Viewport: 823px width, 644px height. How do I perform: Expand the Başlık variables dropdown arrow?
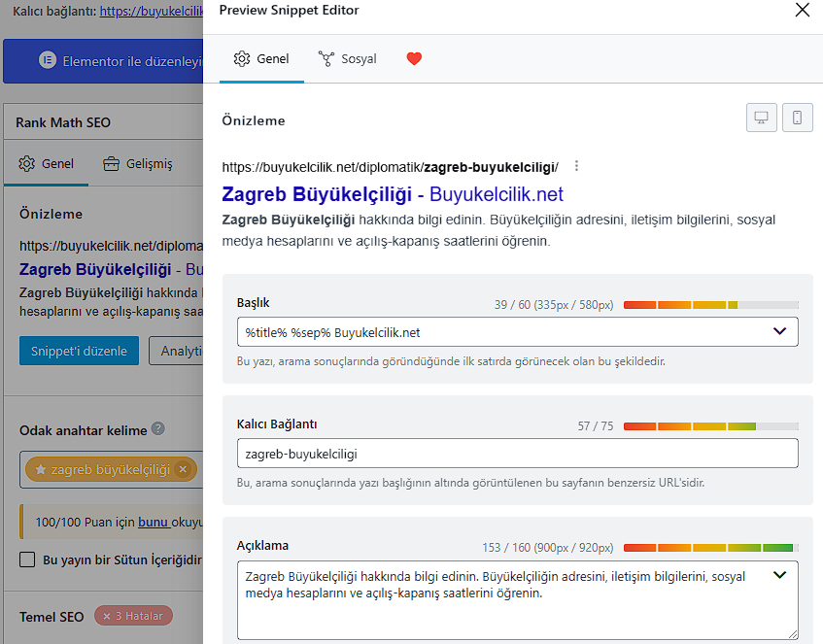(779, 331)
